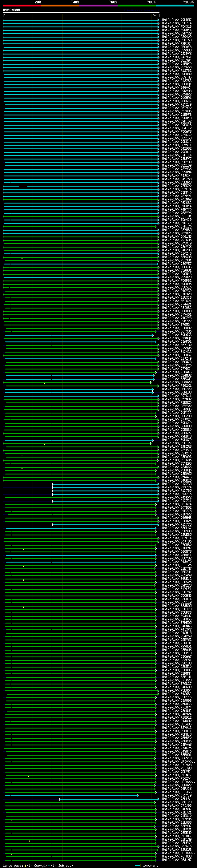The height and width of the screenshot is (868, 197).
Task: Click the purple ~60% identity legend segment
Action: pyautogui.click(x=98, y=6)
